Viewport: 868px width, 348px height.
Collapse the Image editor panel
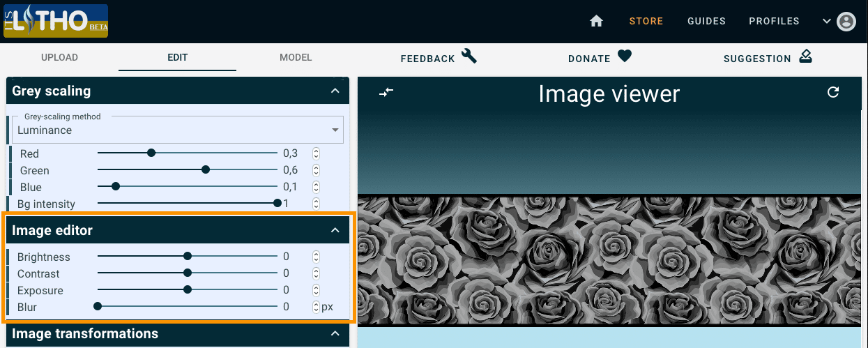pyautogui.click(x=335, y=230)
